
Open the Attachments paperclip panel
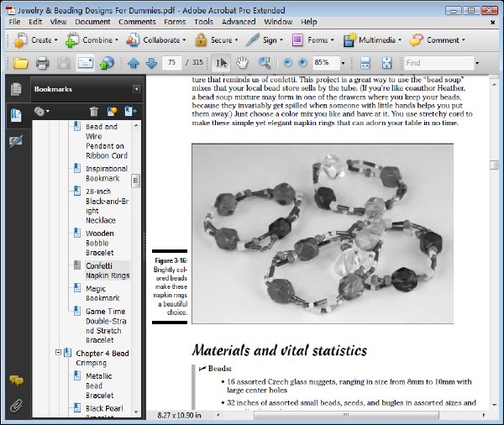(x=16, y=406)
